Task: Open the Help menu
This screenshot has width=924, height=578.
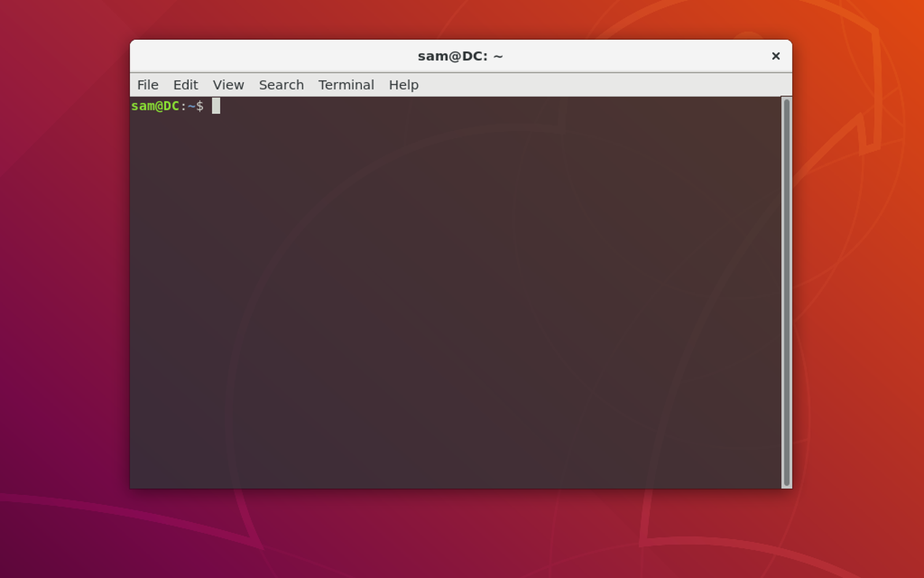Action: pos(404,85)
